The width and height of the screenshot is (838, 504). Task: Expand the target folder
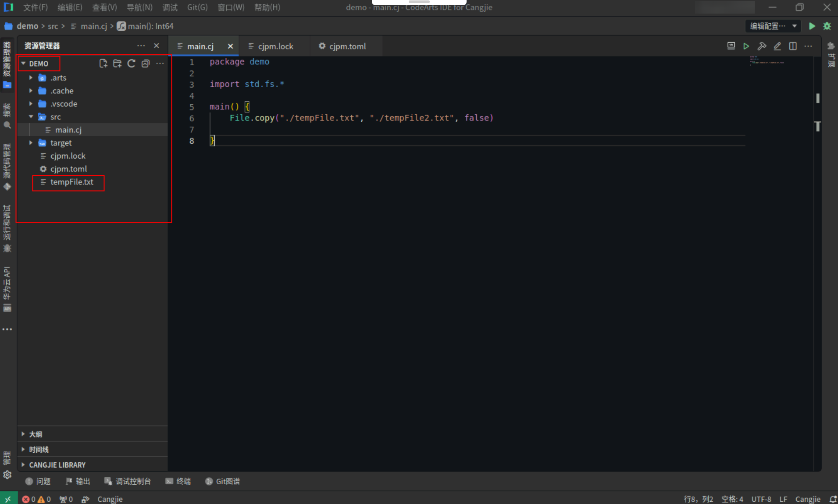(31, 143)
